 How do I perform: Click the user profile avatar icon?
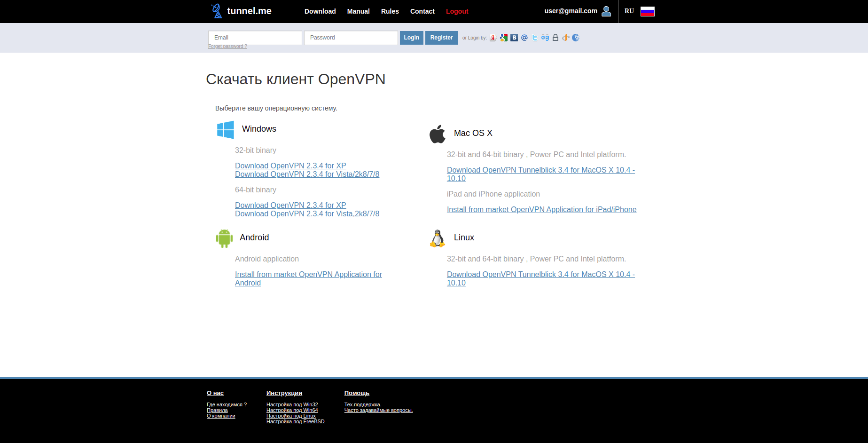click(606, 11)
